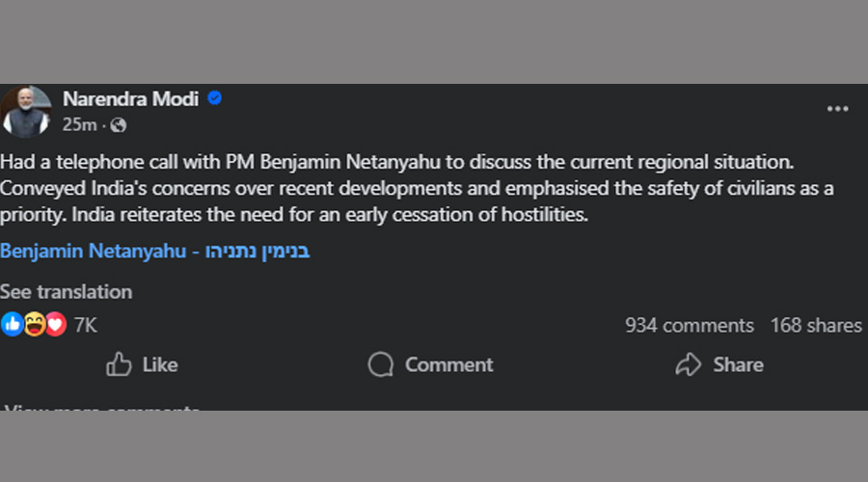Click the thumbs-up icon of the Like button

(119, 364)
